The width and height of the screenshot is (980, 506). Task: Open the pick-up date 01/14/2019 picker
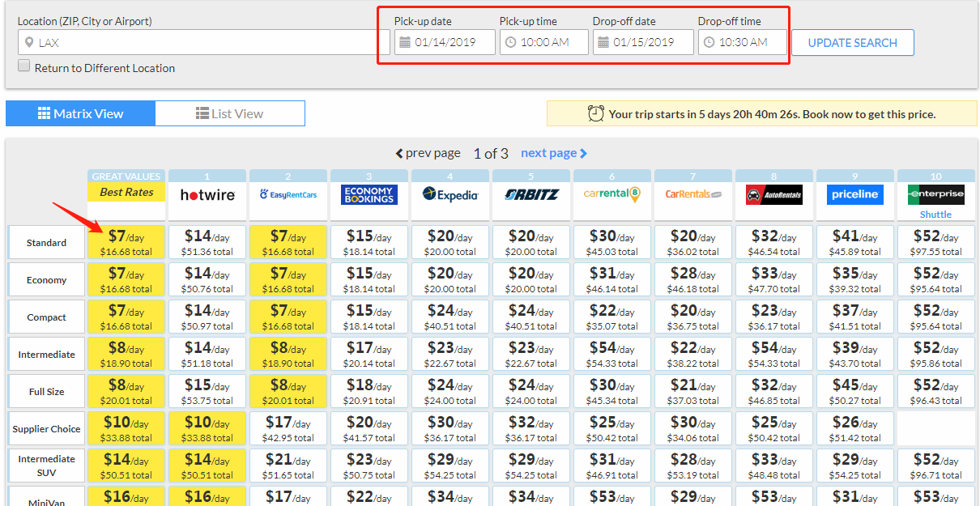tap(445, 42)
